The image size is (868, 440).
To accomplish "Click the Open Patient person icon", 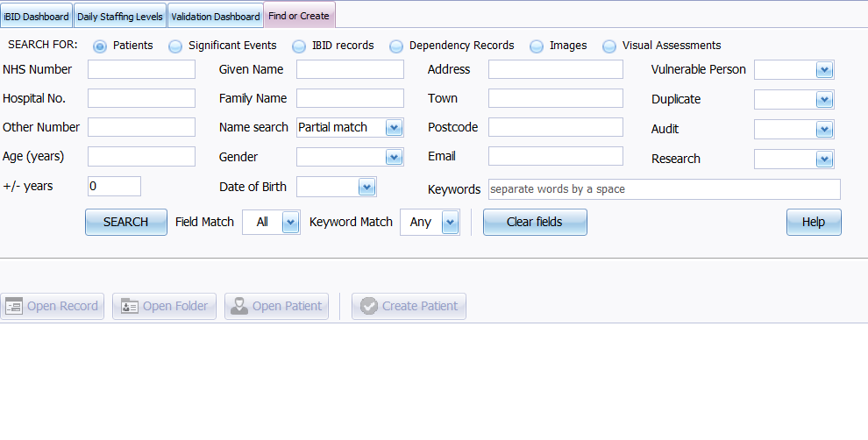I will pyautogui.click(x=238, y=306).
